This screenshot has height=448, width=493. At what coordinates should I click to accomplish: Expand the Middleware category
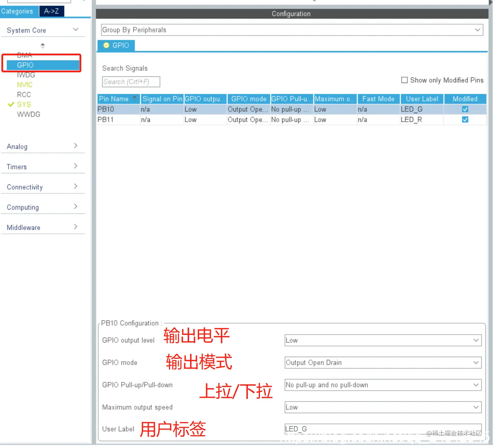pyautogui.click(x=43, y=227)
